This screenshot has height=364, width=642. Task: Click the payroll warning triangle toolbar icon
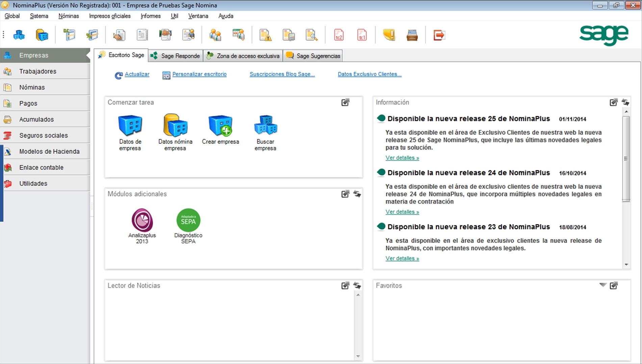tap(265, 35)
